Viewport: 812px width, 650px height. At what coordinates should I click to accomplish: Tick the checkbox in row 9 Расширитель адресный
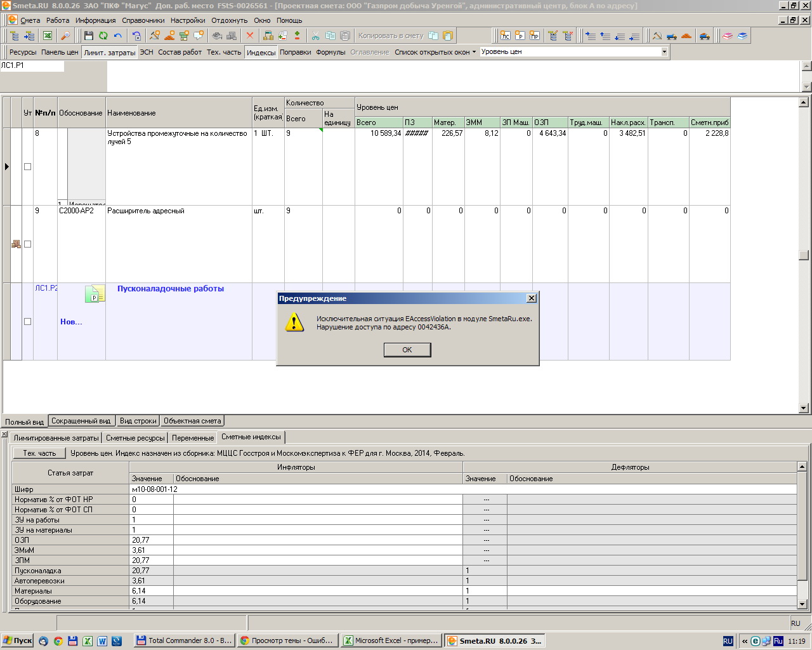coord(27,244)
